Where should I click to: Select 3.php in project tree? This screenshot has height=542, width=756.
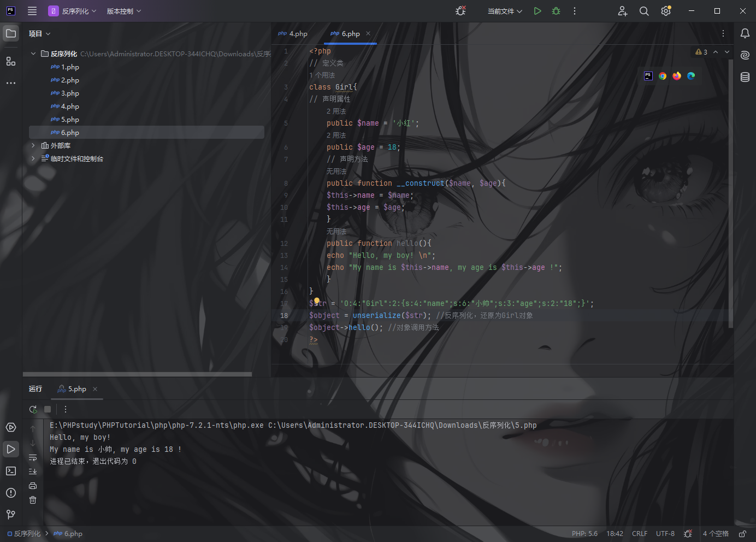point(65,93)
